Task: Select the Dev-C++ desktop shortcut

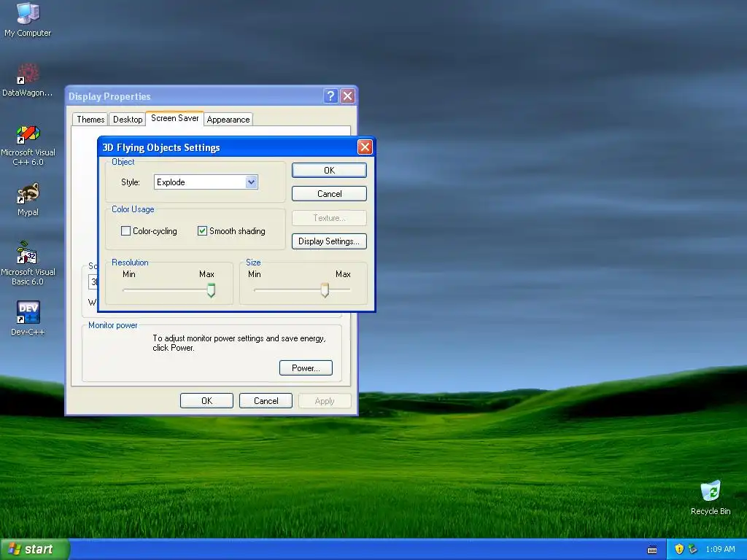Action: pyautogui.click(x=28, y=318)
